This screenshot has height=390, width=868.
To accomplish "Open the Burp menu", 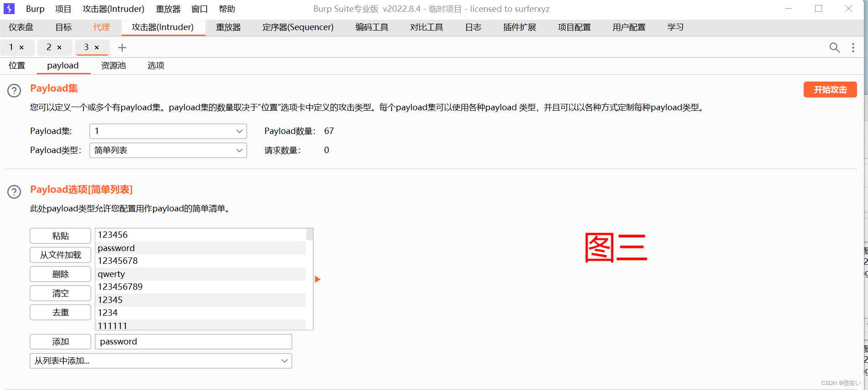I will tap(35, 9).
